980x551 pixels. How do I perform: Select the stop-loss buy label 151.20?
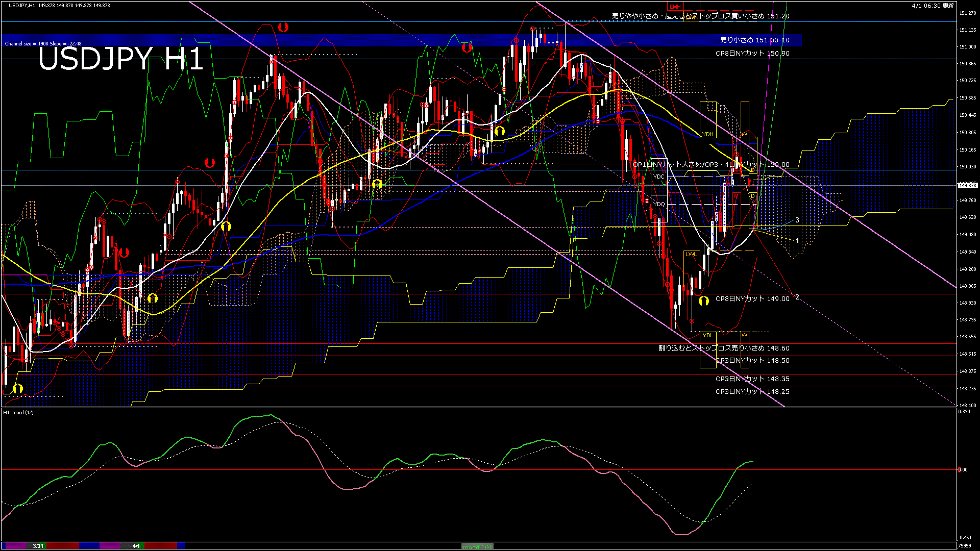click(x=700, y=16)
